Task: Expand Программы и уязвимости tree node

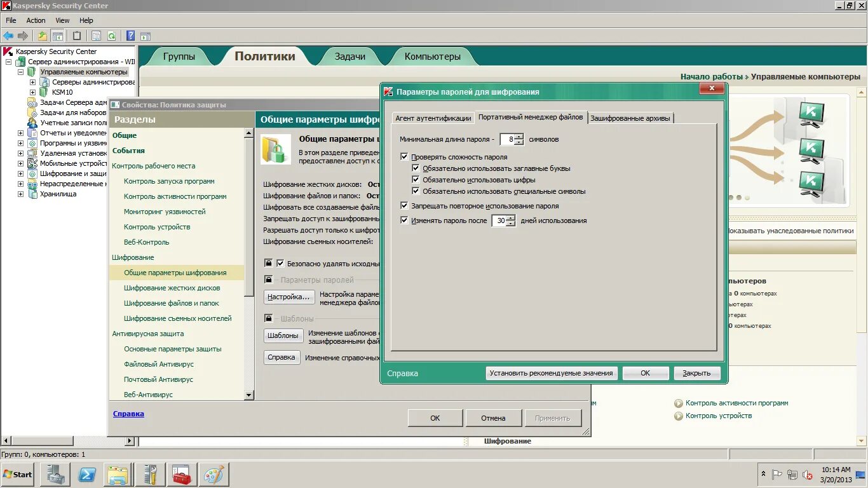Action: tap(20, 143)
